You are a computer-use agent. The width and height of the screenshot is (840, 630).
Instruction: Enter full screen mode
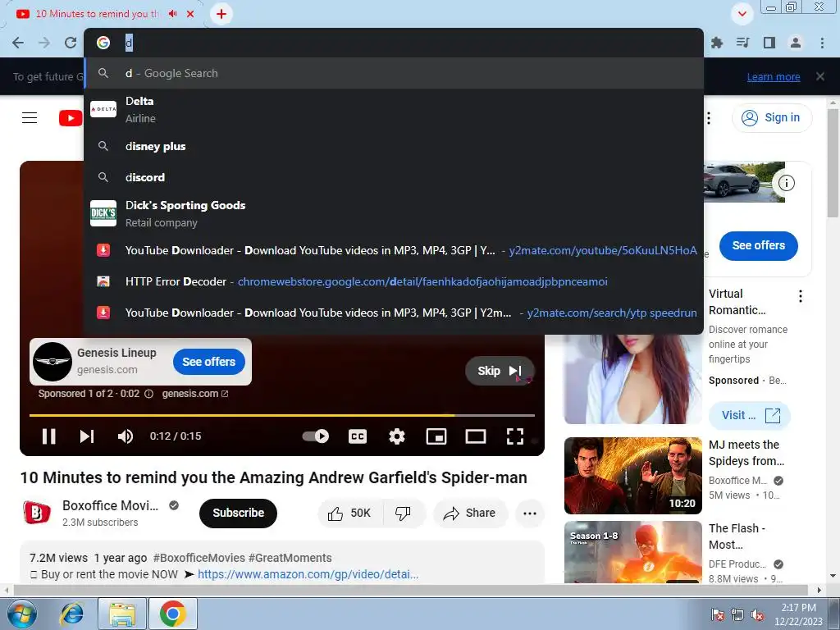[515, 436]
